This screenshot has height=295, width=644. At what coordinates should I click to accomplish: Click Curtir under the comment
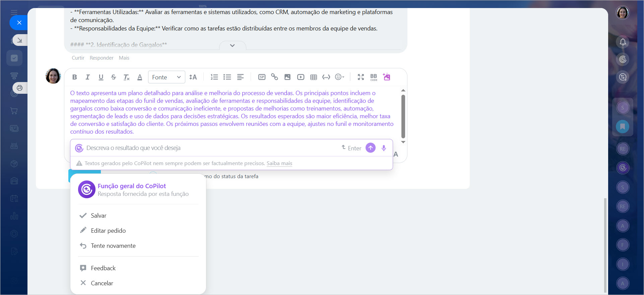coord(78,58)
